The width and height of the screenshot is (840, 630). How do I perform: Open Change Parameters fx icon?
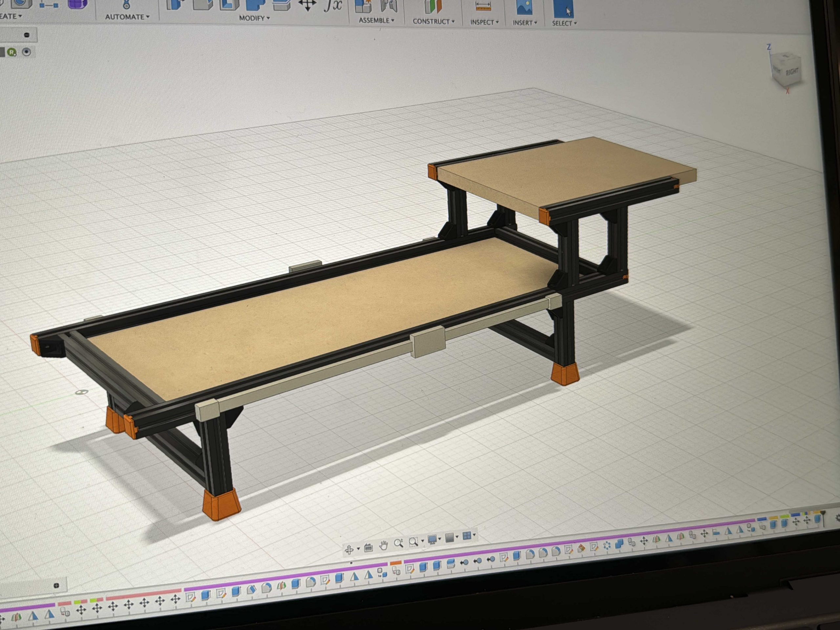[x=333, y=5]
